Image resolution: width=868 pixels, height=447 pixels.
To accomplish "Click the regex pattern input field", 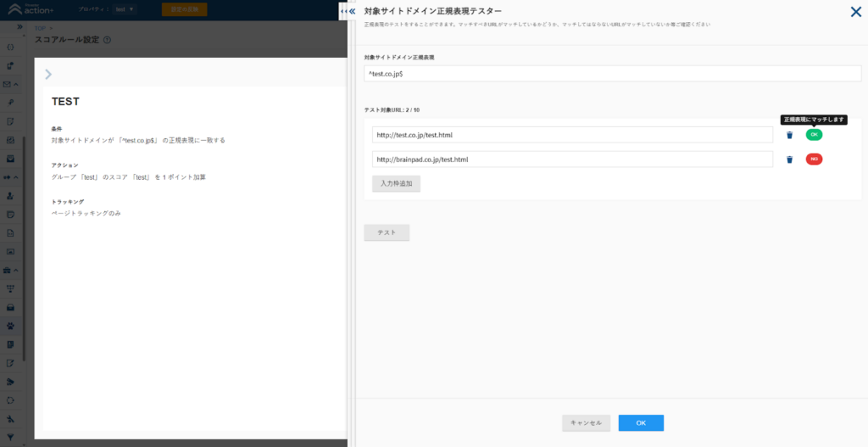I will point(612,75).
